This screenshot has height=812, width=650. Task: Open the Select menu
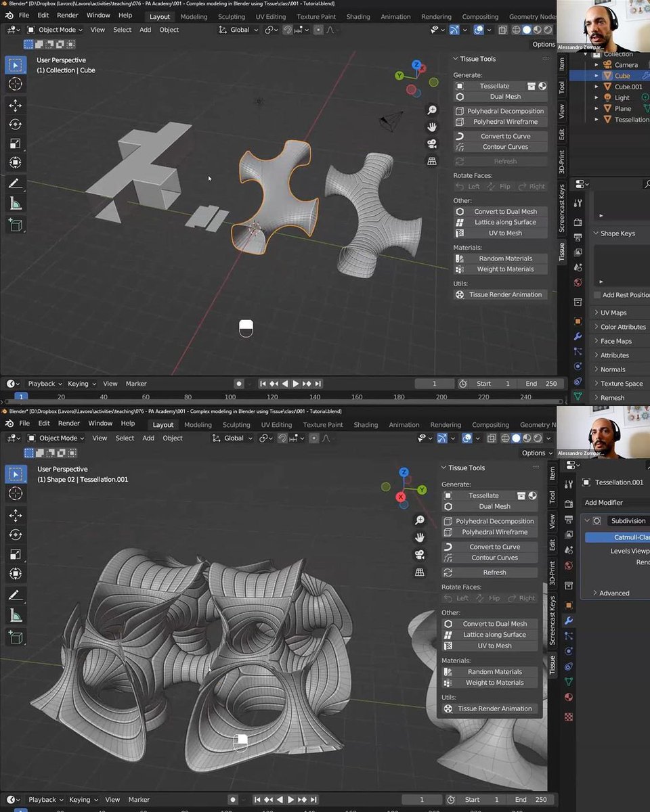point(122,30)
